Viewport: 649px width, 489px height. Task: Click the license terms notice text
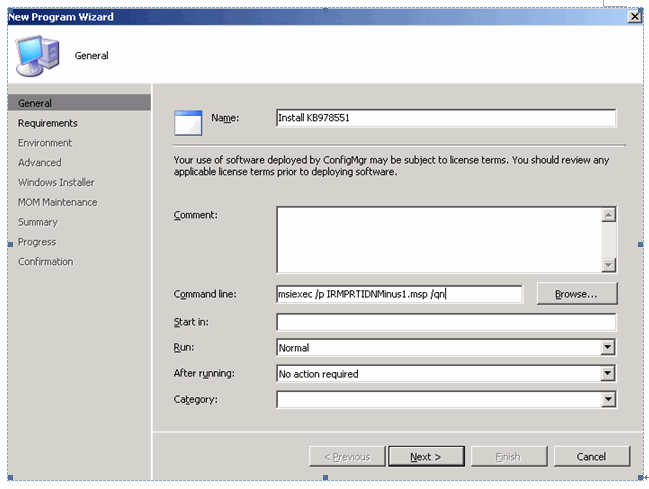391,166
